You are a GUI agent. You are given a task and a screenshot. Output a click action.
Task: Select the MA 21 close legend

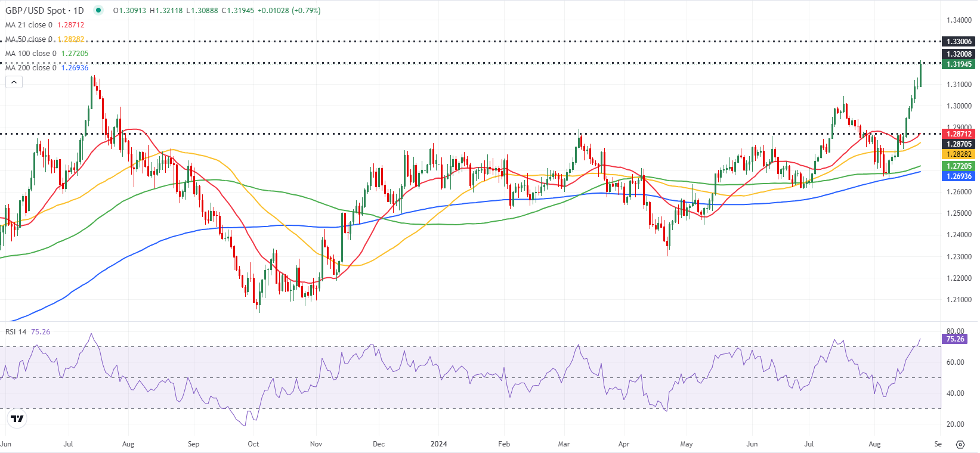[45, 25]
